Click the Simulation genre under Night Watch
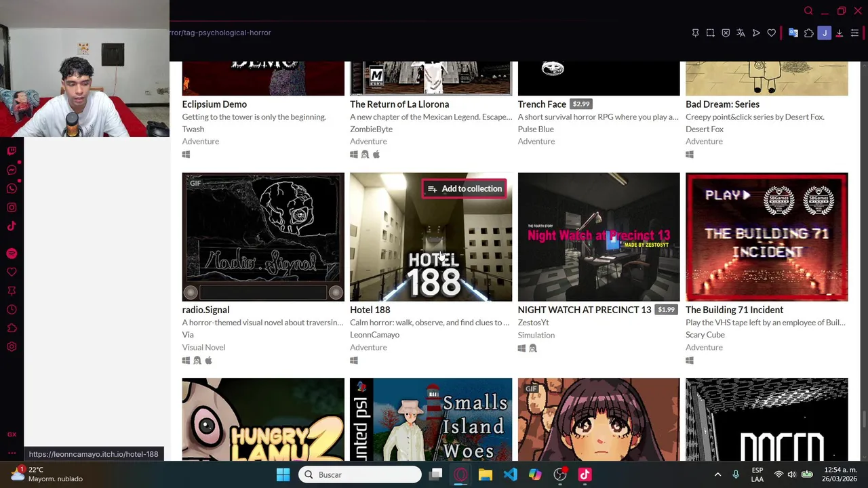868x488 pixels. point(536,335)
